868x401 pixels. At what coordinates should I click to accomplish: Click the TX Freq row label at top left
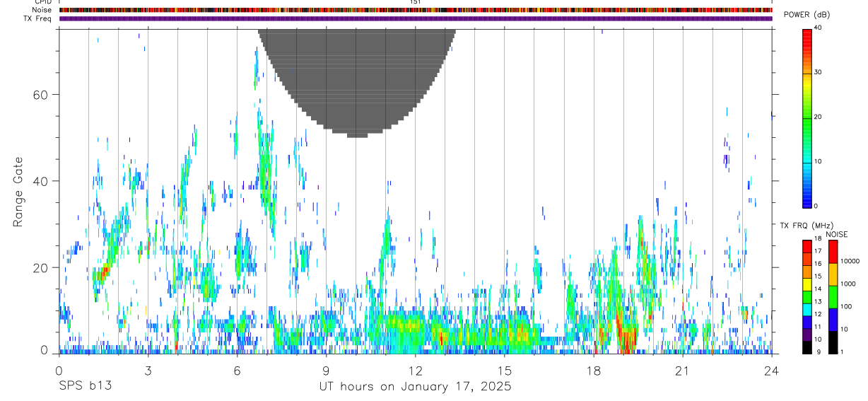click(x=38, y=18)
